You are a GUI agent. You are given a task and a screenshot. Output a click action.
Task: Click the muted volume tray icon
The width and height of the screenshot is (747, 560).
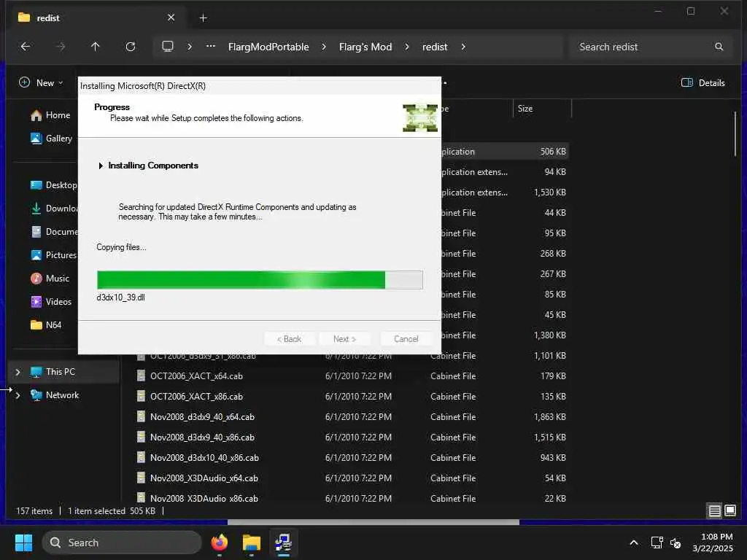[x=675, y=542]
